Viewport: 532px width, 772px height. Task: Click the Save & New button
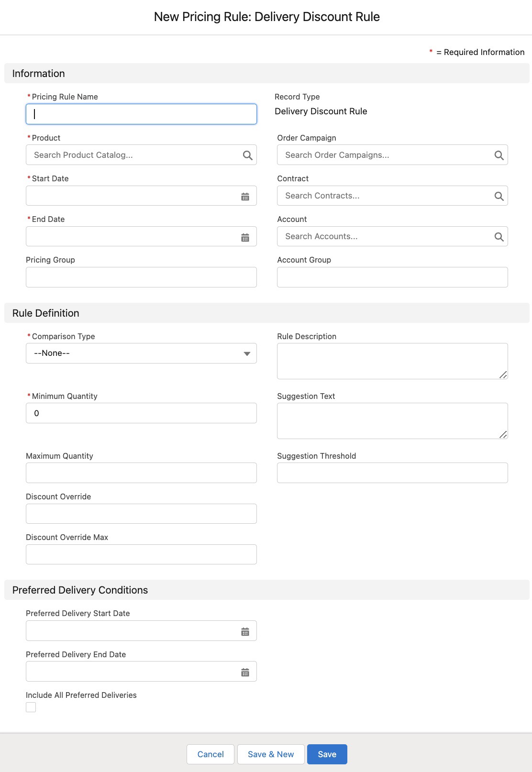coord(271,754)
